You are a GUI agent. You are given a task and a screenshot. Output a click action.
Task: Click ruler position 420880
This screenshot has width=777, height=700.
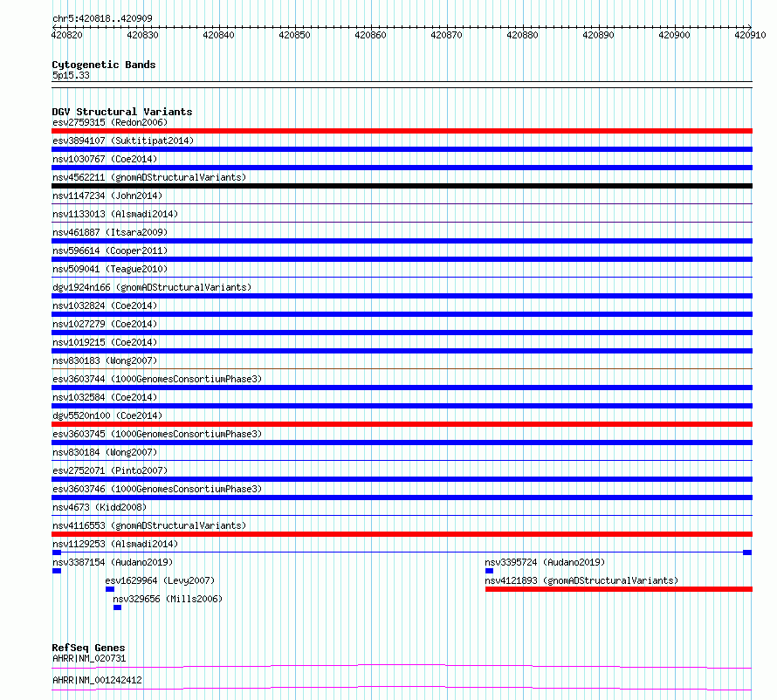(x=522, y=35)
